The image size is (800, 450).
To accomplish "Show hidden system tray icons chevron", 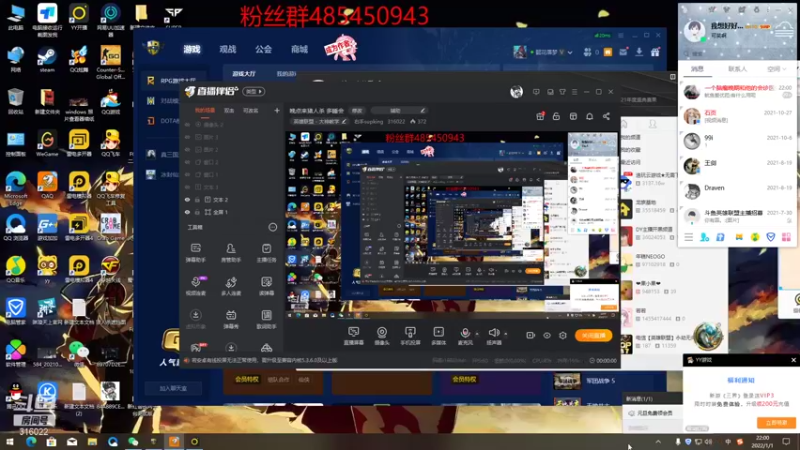I will pyautogui.click(x=658, y=442).
